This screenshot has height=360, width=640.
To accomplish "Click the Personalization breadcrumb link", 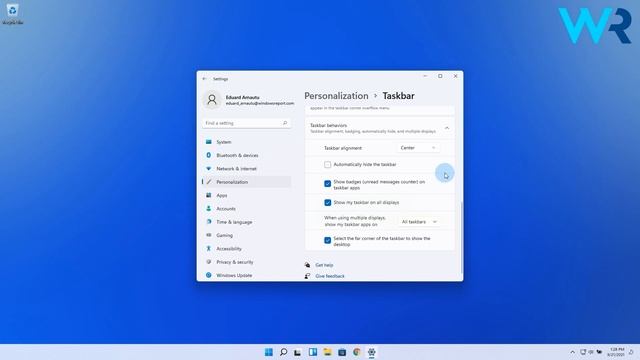I will (x=336, y=96).
